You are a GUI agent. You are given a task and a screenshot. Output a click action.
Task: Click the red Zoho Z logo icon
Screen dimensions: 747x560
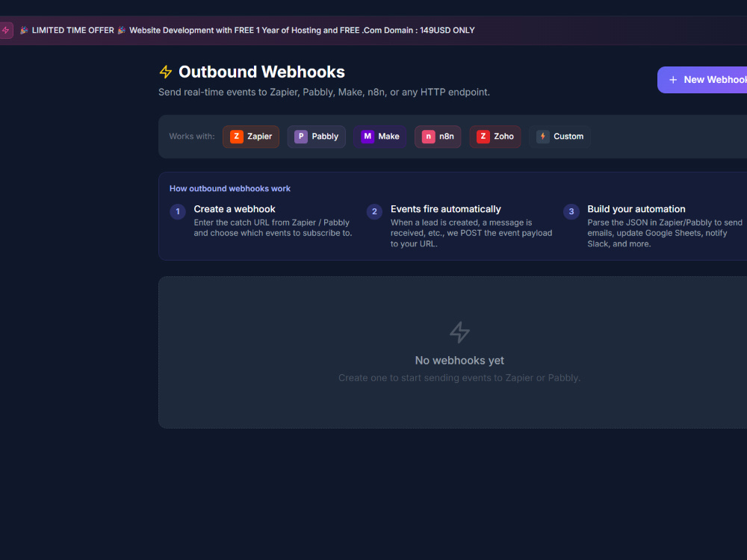483,137
